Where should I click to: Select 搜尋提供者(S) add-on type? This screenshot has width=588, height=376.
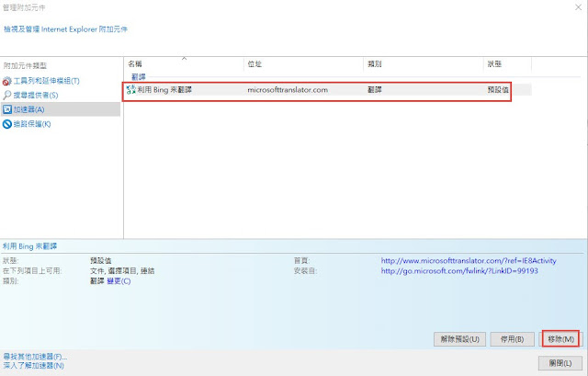(x=36, y=95)
